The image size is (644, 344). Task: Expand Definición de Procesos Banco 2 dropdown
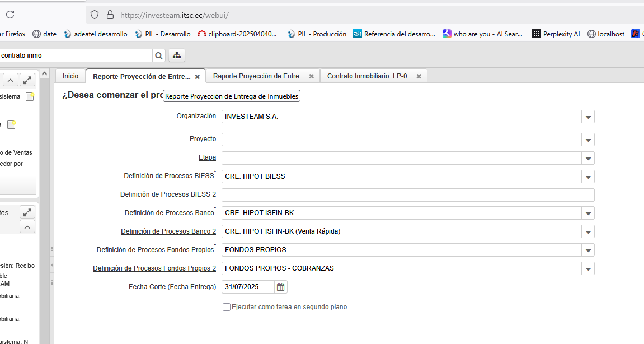point(587,232)
